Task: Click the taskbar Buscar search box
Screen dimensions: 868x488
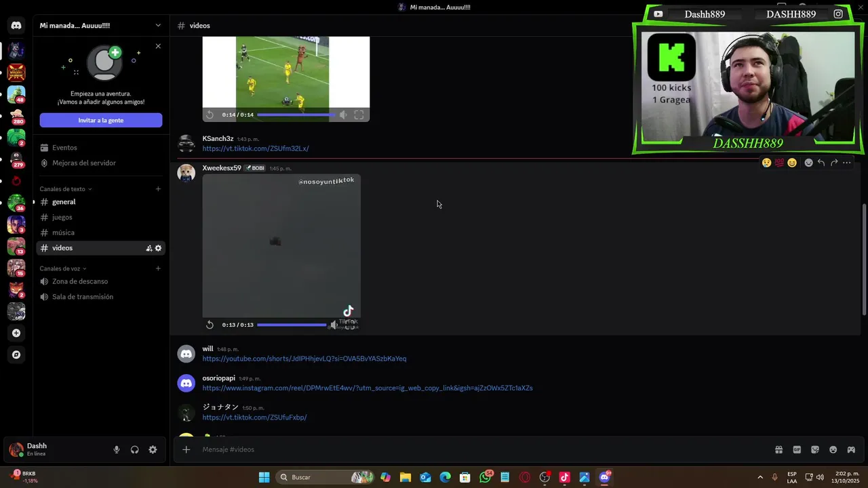Action: tap(325, 477)
